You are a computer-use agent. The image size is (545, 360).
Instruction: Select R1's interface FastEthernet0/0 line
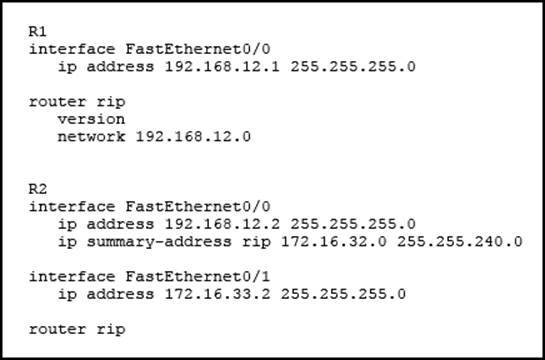pyautogui.click(x=149, y=49)
